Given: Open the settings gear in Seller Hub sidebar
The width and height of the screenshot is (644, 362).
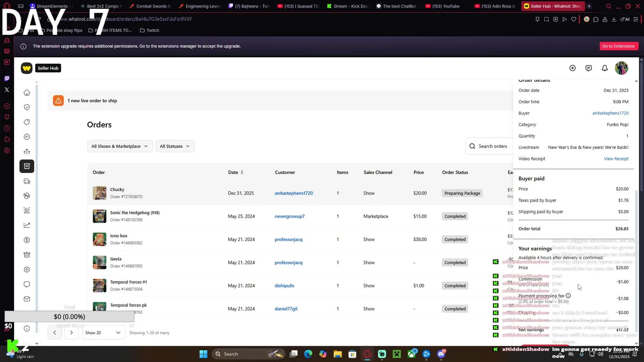Looking at the screenshot, I should pyautogui.click(x=27, y=269).
